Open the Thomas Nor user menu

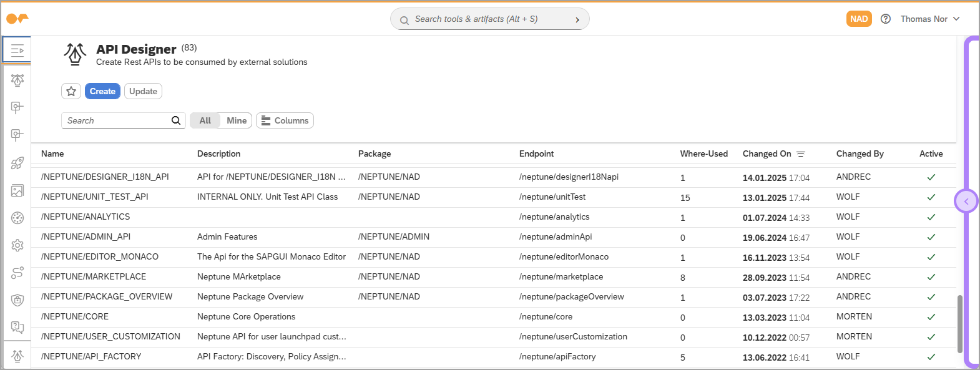[x=929, y=19]
